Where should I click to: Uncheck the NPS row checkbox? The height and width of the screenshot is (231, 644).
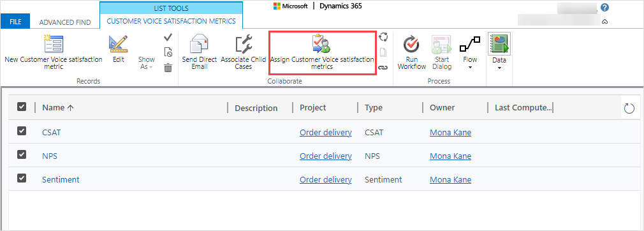pos(22,154)
